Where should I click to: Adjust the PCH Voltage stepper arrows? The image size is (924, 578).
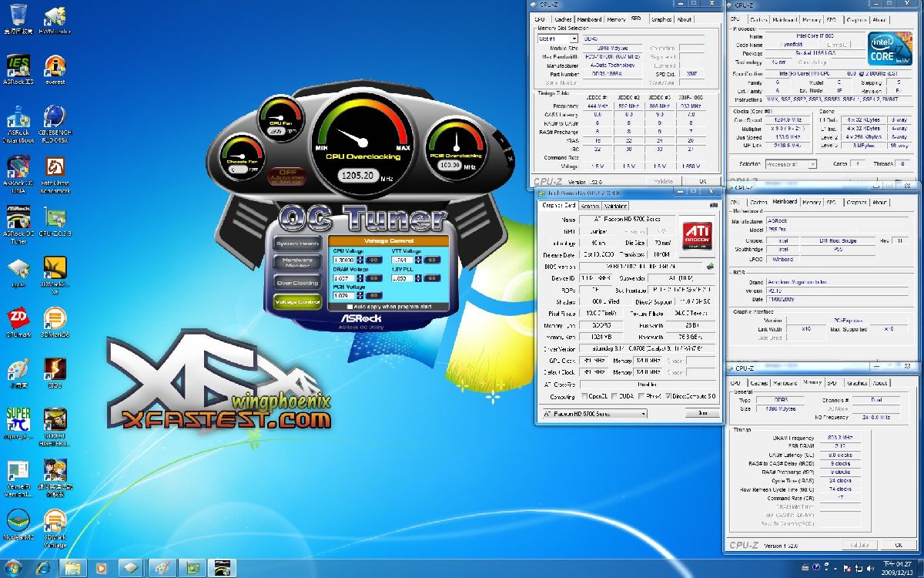click(x=360, y=295)
